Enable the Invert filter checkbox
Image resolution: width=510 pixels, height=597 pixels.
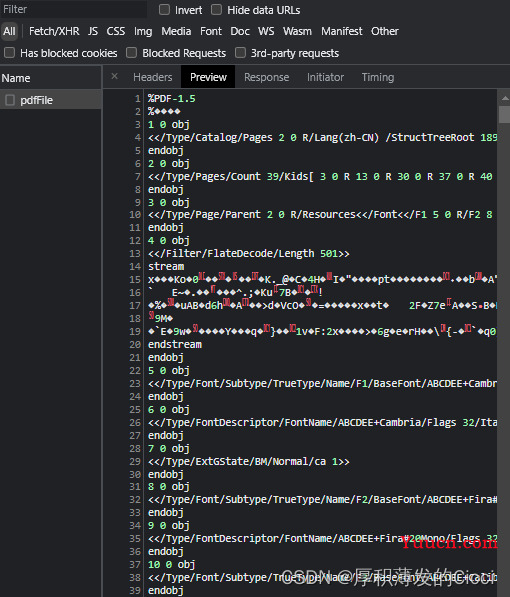pyautogui.click(x=164, y=10)
